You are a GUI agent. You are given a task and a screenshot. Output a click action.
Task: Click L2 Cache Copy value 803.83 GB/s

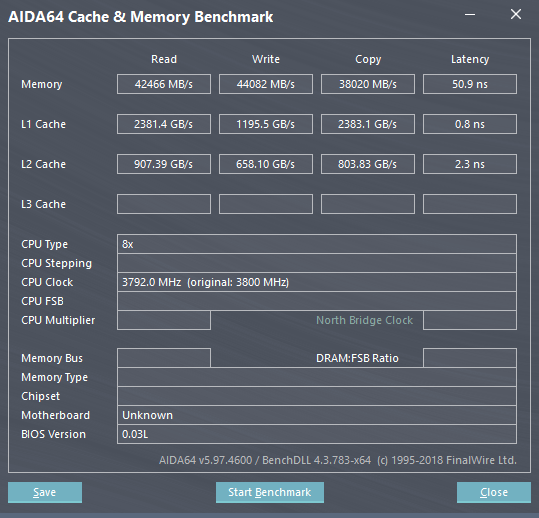click(x=368, y=164)
